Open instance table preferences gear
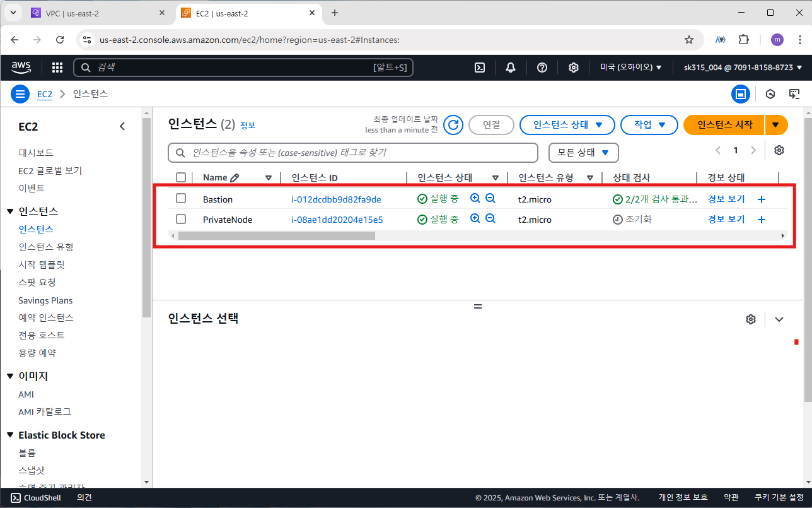The width and height of the screenshot is (812, 508). pos(779,150)
